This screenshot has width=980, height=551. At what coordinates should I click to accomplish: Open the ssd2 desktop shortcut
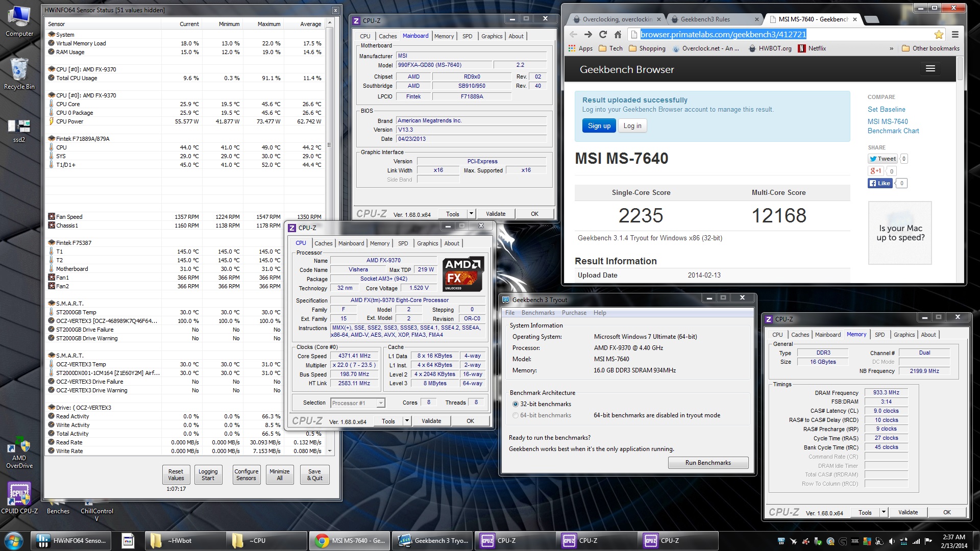tap(19, 130)
